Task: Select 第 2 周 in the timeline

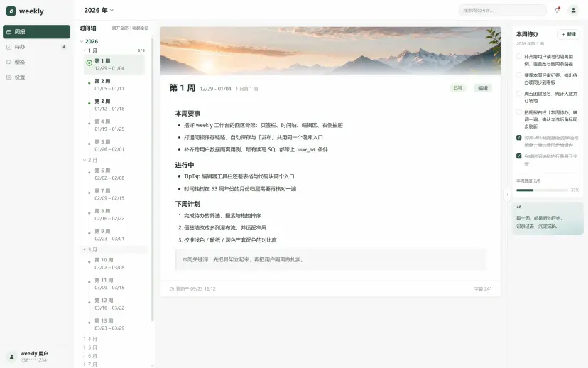Action: point(114,85)
